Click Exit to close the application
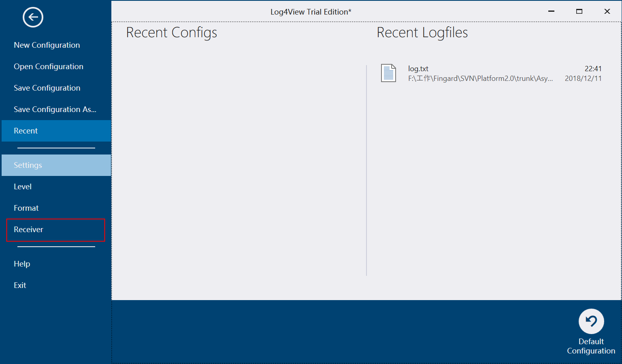This screenshot has width=622, height=364. [x=19, y=285]
